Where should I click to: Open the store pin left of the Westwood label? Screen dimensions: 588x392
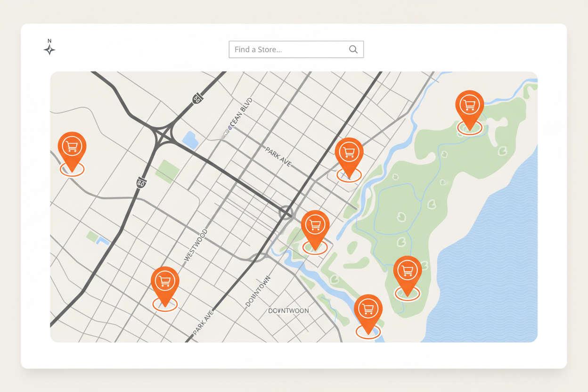pyautogui.click(x=165, y=282)
